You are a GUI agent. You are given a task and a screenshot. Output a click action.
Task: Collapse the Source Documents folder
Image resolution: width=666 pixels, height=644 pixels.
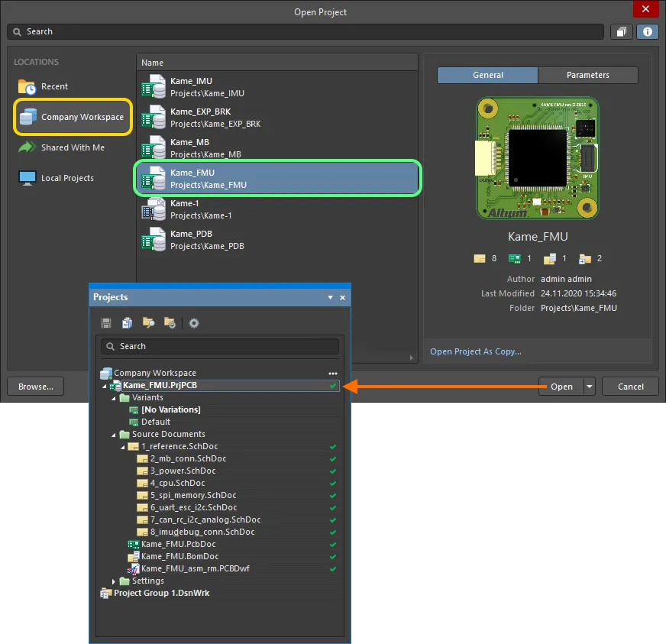click(x=113, y=435)
